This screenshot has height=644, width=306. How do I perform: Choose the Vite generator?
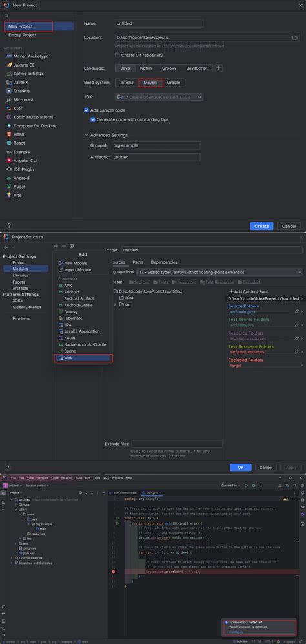[x=14, y=196]
